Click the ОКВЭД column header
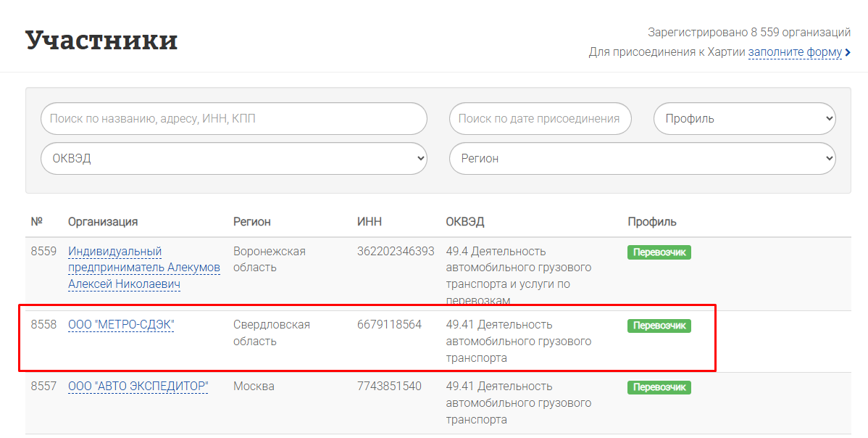868x438 pixels. 464,222
